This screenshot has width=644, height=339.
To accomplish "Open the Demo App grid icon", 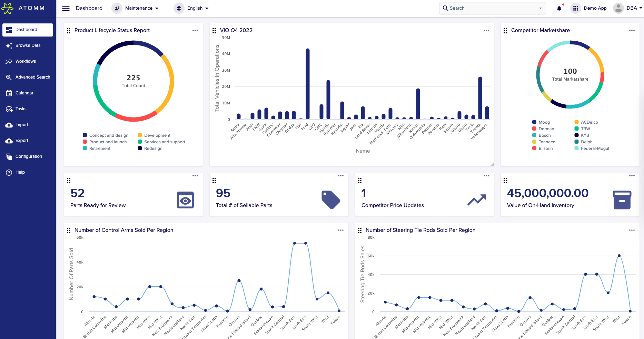I will coord(575,8).
